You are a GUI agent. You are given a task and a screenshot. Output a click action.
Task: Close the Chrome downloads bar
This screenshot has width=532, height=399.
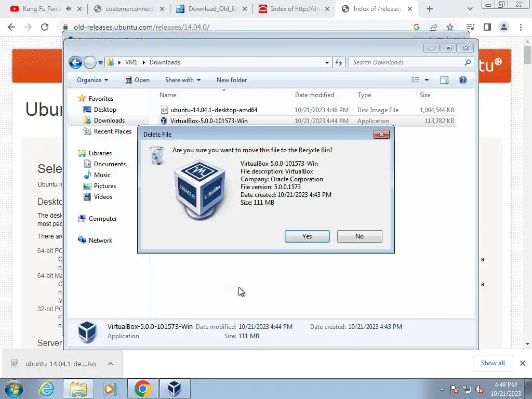[x=523, y=363]
